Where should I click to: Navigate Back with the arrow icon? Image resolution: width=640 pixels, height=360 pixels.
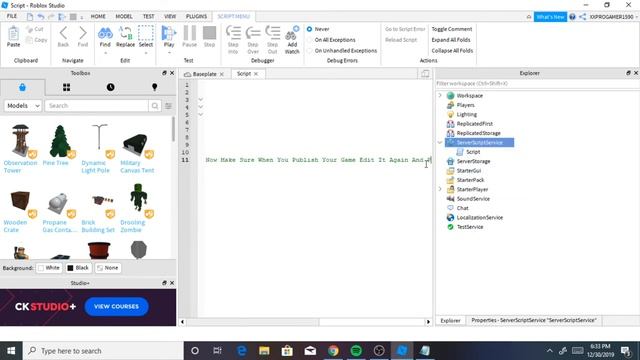point(63,33)
